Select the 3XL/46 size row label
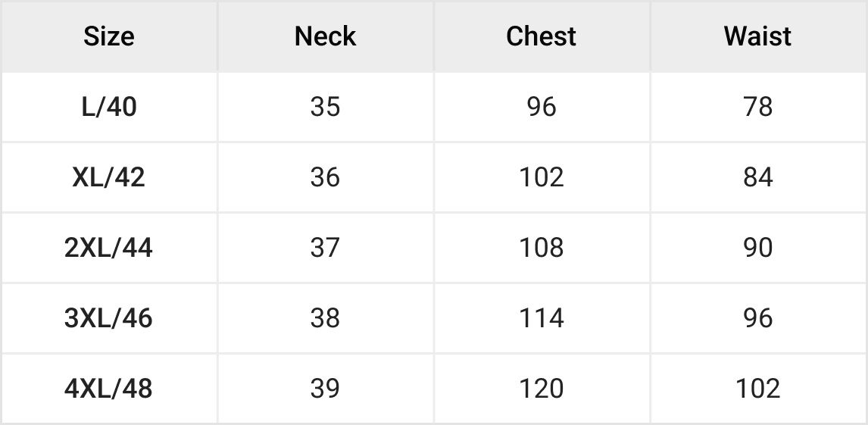Image resolution: width=868 pixels, height=425 pixels. coord(109,318)
